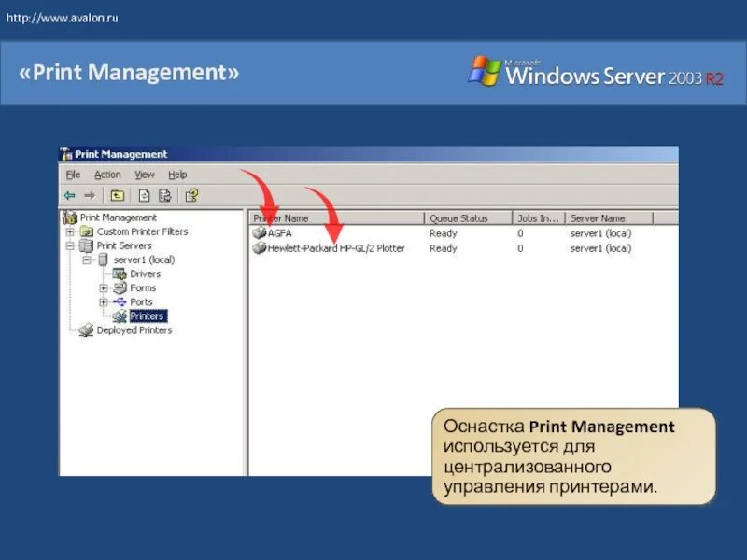This screenshot has height=560, width=747.
Task: Click the Ready status in the AGFA row
Action: [443, 233]
